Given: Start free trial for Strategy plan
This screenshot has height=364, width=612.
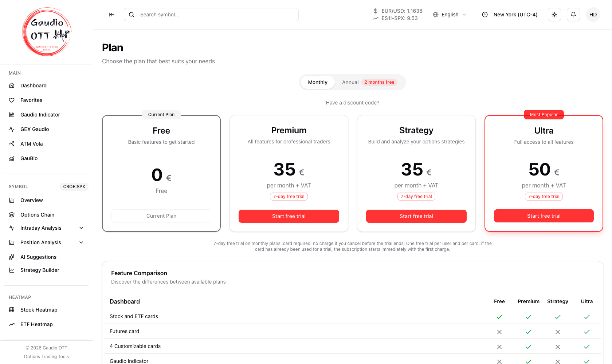Looking at the screenshot, I should pyautogui.click(x=416, y=216).
